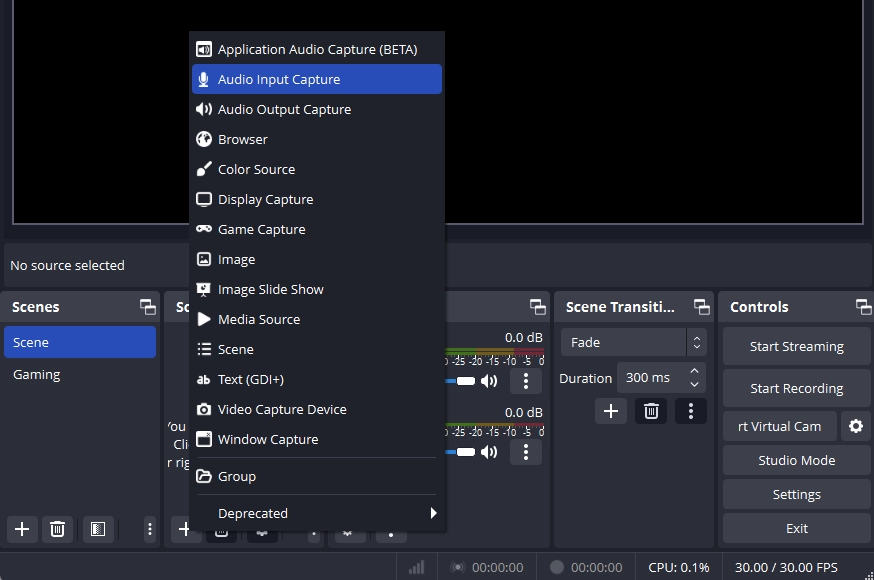The height and width of the screenshot is (580, 874).
Task: Add an Audio Output Capture source
Action: [x=317, y=109]
